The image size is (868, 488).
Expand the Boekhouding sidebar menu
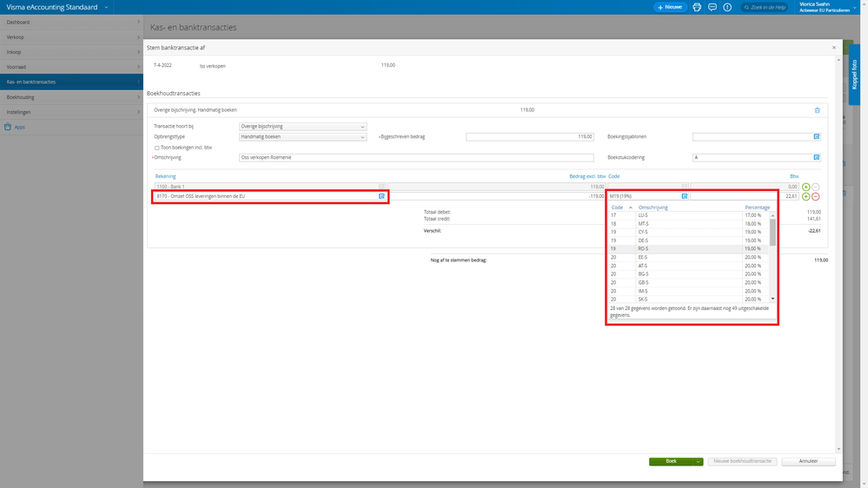71,97
